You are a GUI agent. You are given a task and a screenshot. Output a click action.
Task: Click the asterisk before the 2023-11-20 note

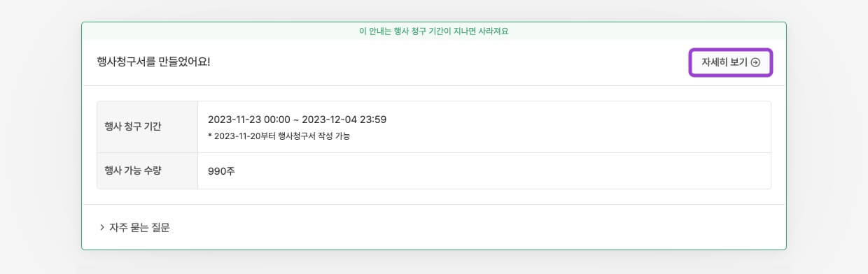(210, 136)
